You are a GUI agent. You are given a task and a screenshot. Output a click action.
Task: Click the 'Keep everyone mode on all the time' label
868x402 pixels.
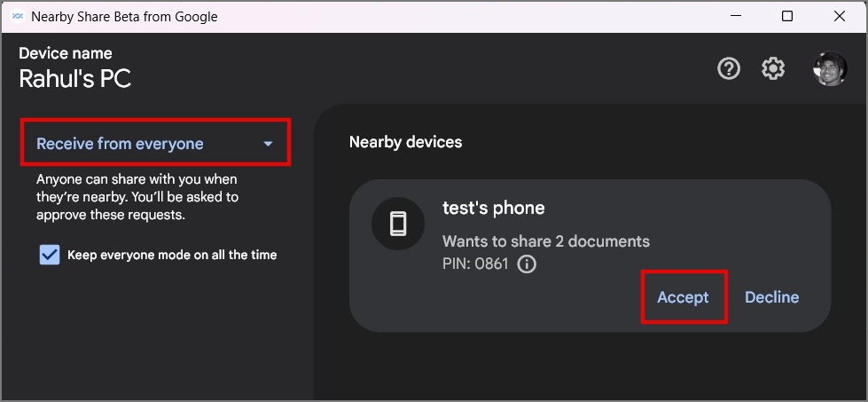click(x=172, y=256)
